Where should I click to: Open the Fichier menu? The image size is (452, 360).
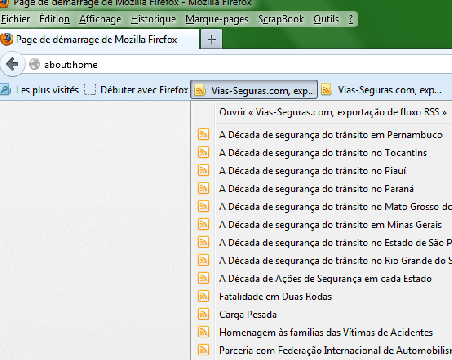[x=15, y=19]
